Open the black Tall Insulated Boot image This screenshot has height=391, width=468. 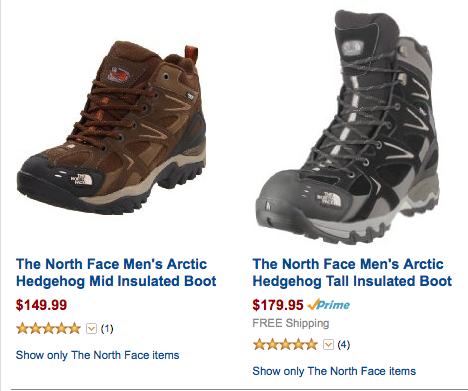348,126
